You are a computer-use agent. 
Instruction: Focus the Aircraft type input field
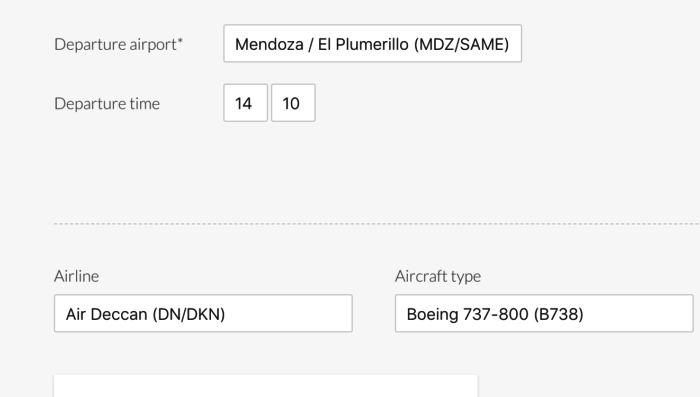(x=544, y=313)
